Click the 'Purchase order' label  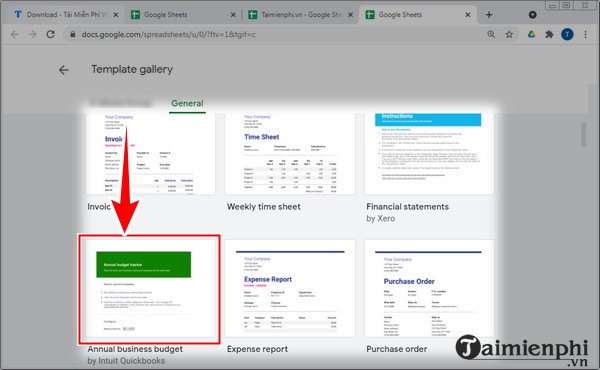click(x=397, y=349)
